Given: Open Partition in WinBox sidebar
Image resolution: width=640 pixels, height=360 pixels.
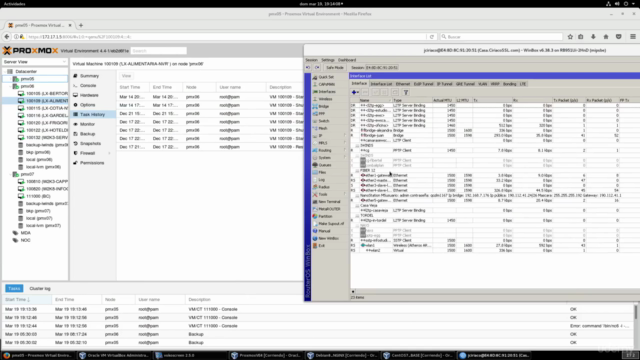Looking at the screenshot, I should pos(325,216).
